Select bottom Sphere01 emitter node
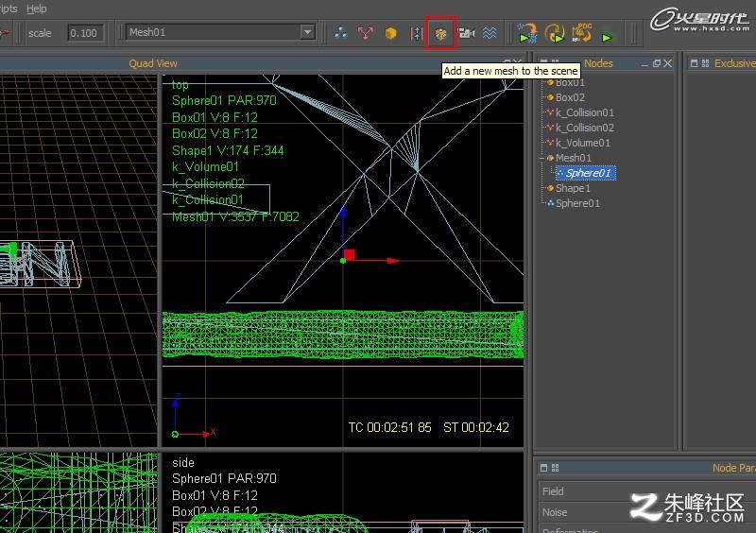 [577, 203]
